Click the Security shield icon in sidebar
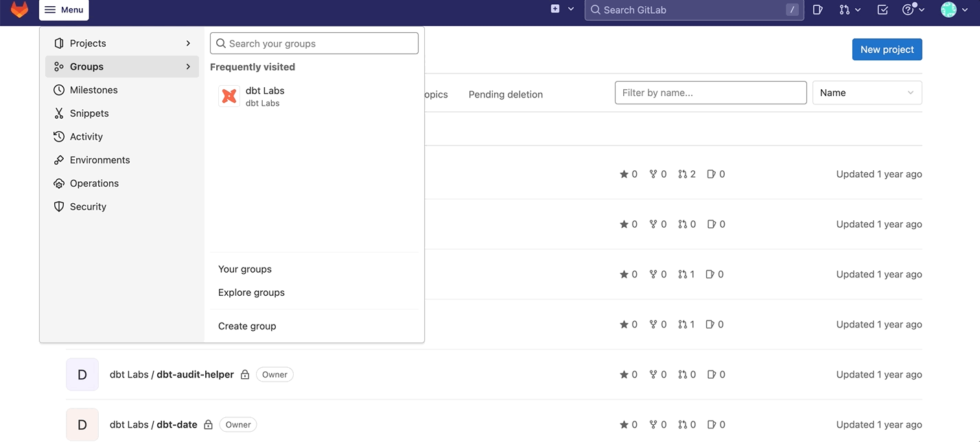This screenshot has width=980, height=442. (x=58, y=206)
